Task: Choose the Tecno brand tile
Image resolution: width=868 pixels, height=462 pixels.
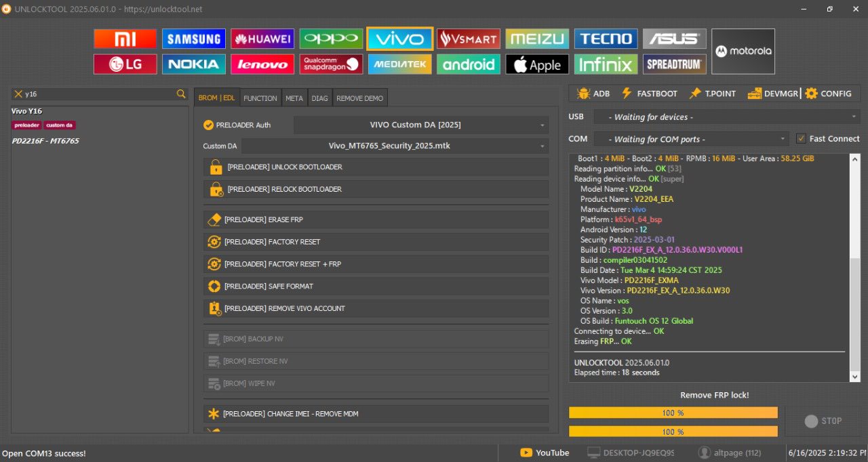Action: 606,39
